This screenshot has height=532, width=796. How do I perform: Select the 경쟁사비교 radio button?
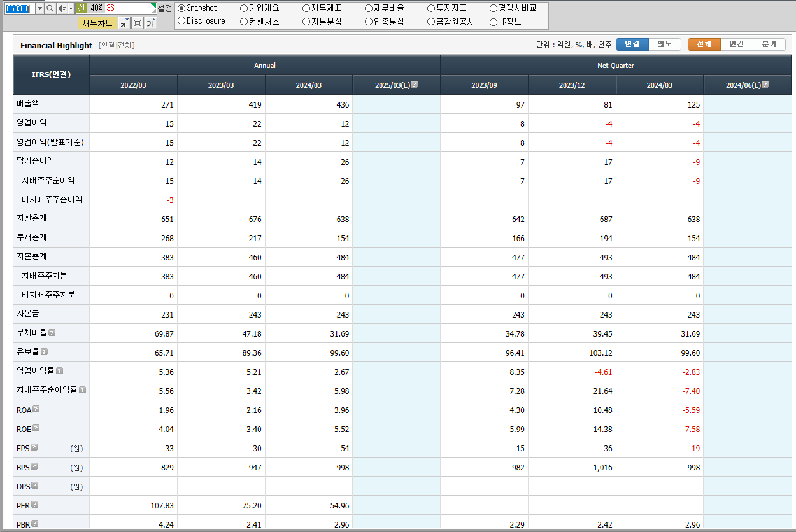494,8
